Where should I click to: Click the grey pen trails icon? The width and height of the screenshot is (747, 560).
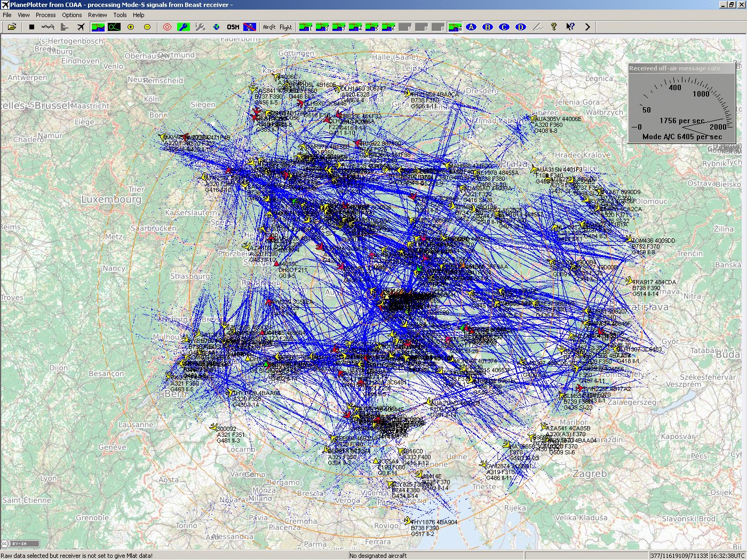(537, 27)
